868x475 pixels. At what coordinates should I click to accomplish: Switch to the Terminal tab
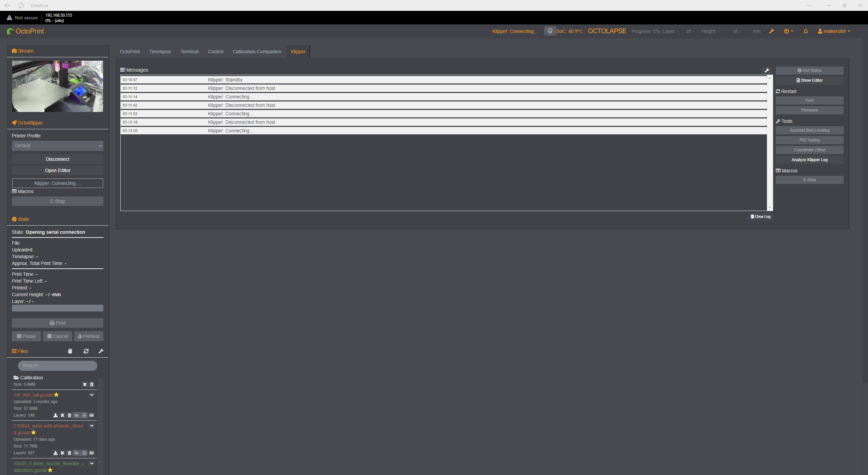point(189,52)
